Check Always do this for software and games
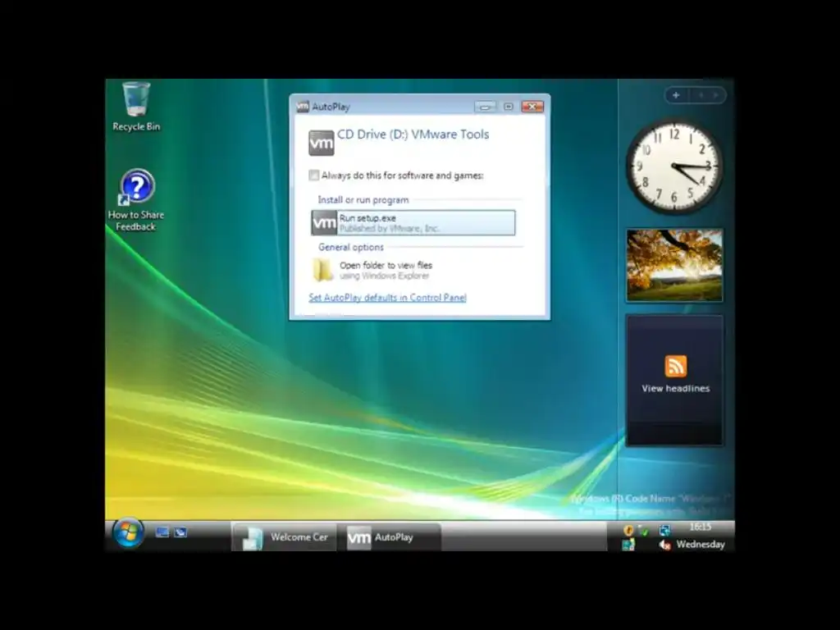Screen dimensions: 840x630 [x=314, y=176]
